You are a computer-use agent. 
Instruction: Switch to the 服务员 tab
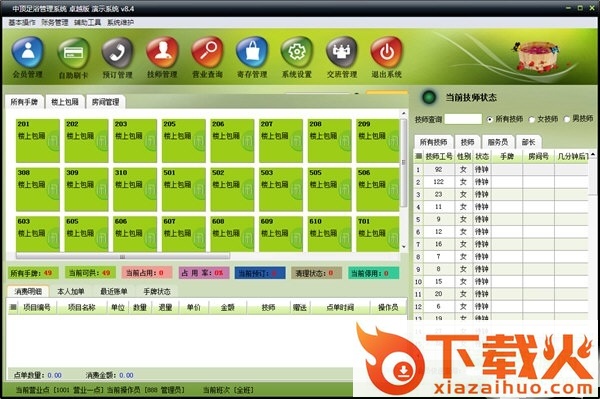click(x=497, y=142)
